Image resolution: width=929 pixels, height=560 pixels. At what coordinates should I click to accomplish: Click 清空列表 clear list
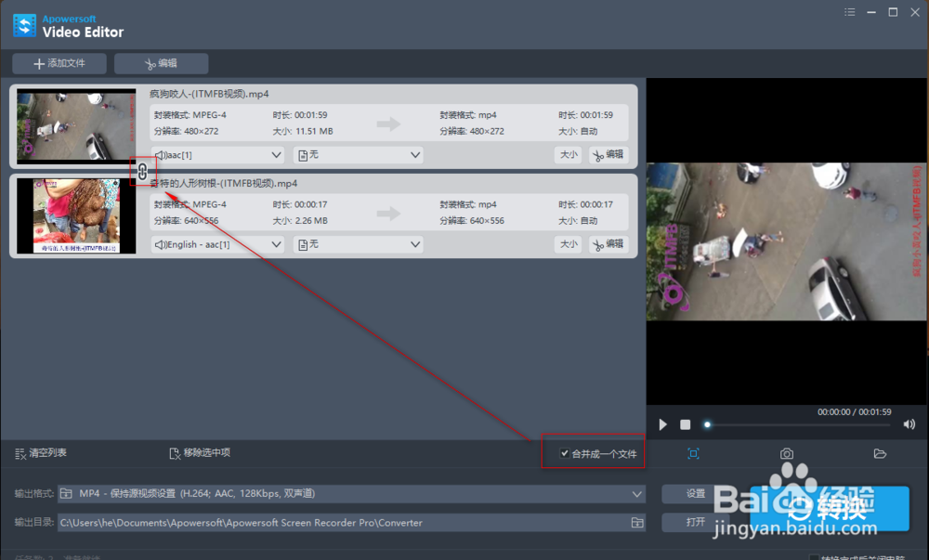(40, 453)
